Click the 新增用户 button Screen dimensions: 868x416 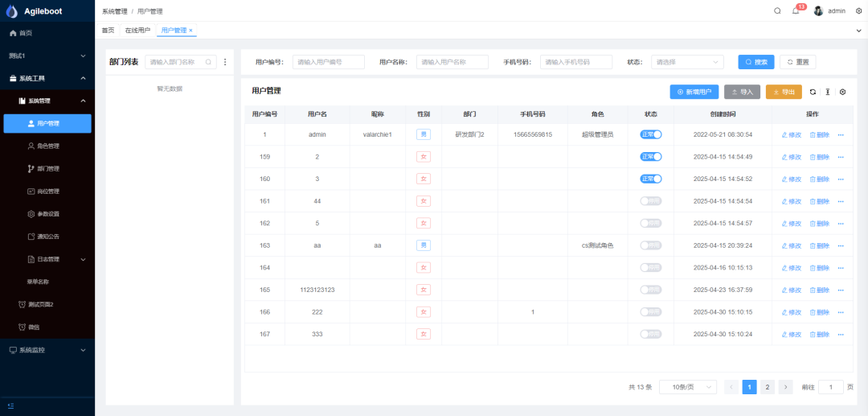coord(694,93)
